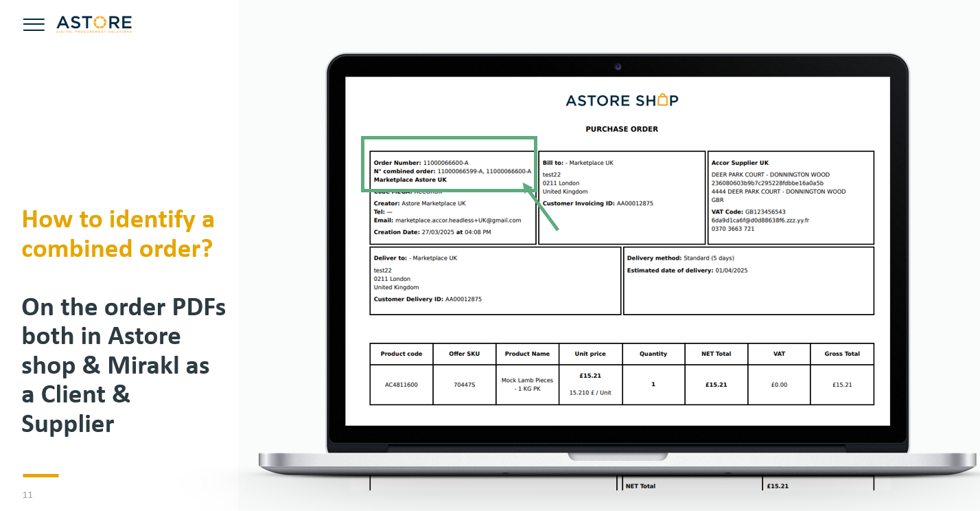Click bold Marketplace Astore UK line
The image size is (980, 511).
[x=410, y=180]
